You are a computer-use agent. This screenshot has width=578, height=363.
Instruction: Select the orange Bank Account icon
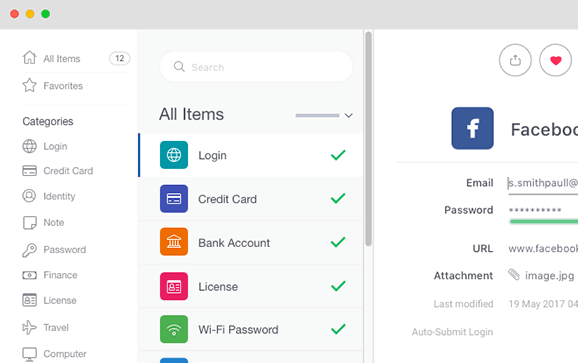click(x=174, y=242)
